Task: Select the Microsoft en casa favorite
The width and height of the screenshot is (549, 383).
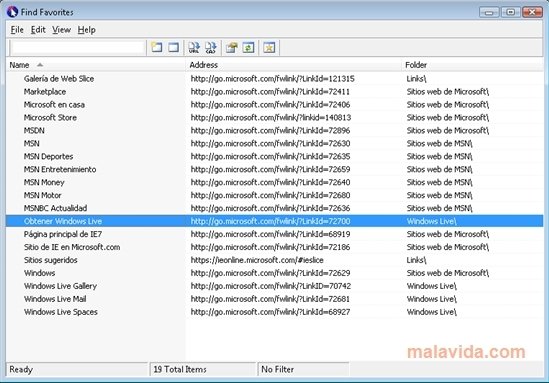Action: [x=54, y=105]
